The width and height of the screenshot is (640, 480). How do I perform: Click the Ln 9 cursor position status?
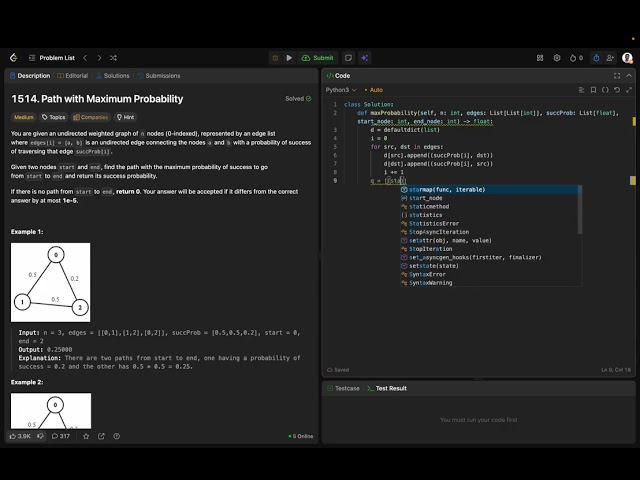coord(616,370)
